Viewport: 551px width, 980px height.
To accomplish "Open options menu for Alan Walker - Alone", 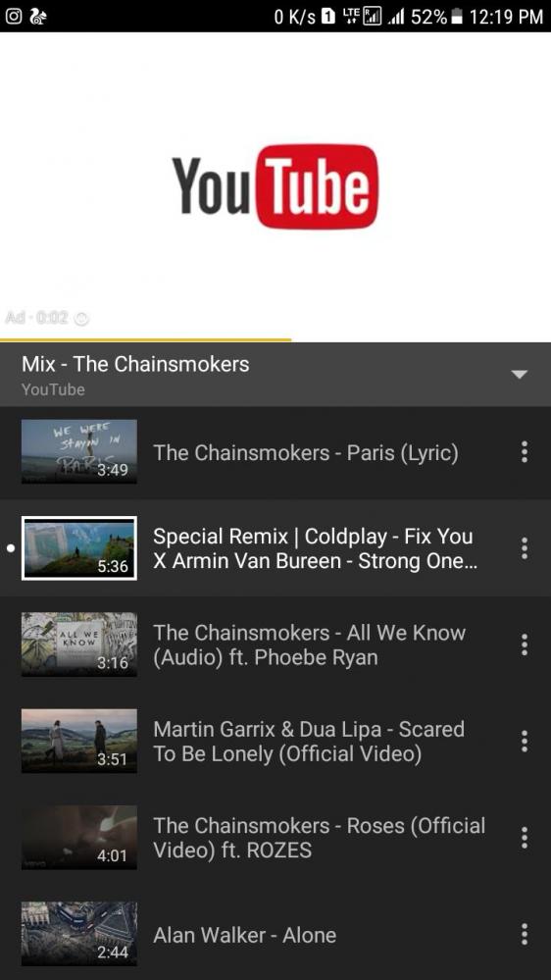I will [x=525, y=934].
